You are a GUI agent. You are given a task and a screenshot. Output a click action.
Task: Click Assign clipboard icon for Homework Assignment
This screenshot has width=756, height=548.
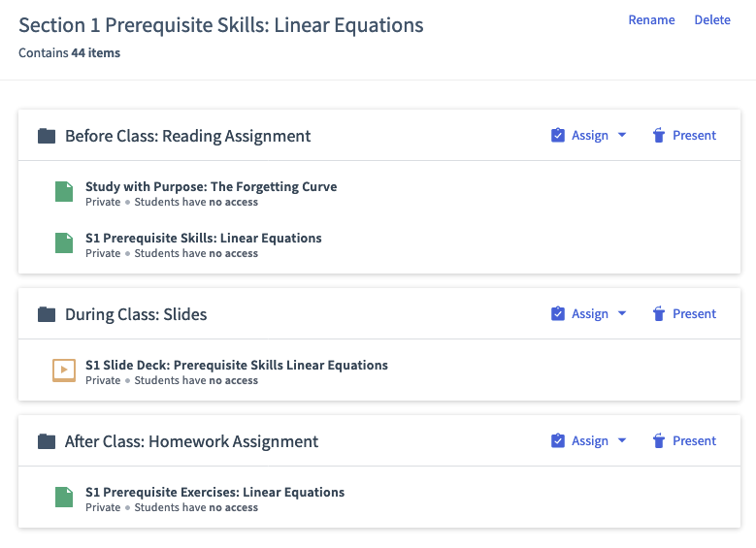coord(558,440)
